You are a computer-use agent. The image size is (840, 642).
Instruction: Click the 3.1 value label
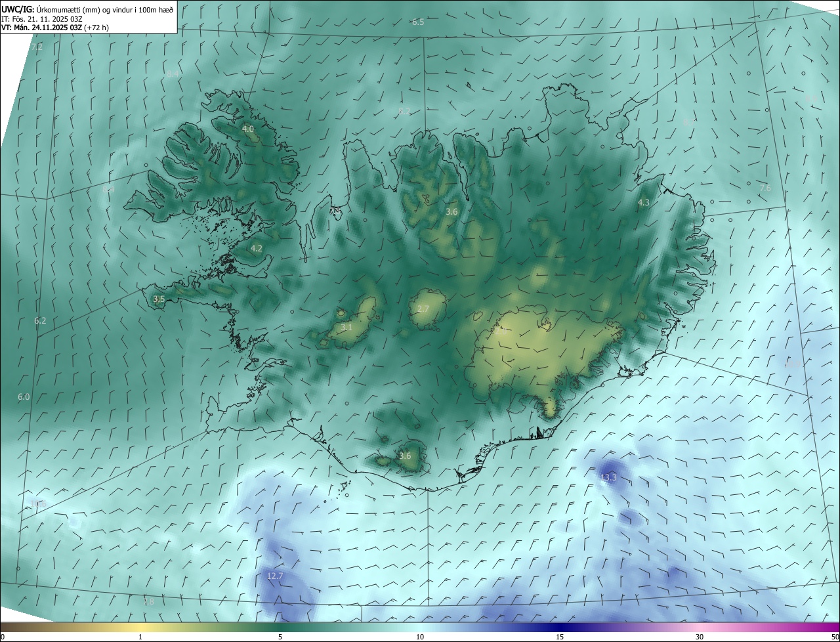(x=346, y=328)
